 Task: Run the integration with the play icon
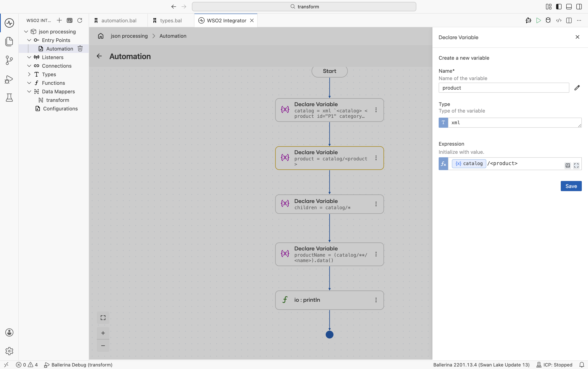(x=538, y=20)
